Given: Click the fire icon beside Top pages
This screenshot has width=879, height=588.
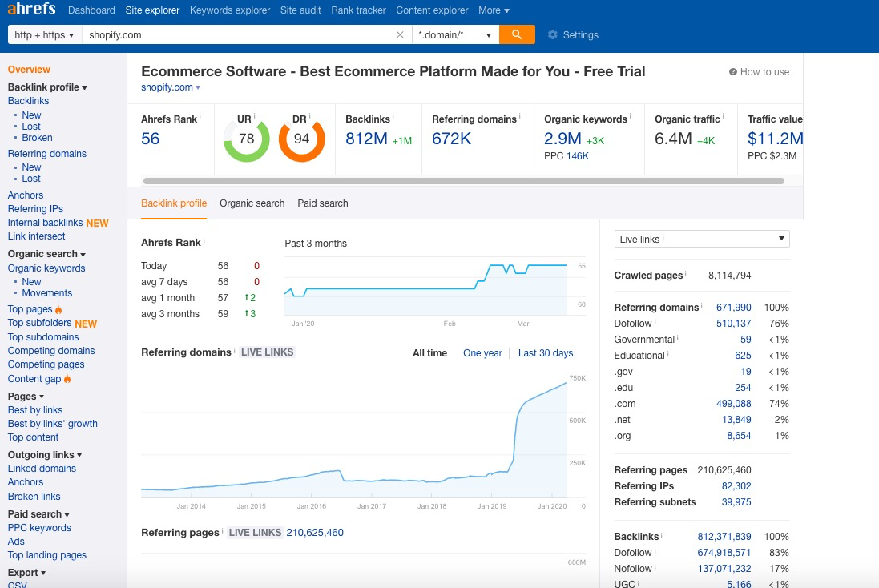Looking at the screenshot, I should coord(58,309).
